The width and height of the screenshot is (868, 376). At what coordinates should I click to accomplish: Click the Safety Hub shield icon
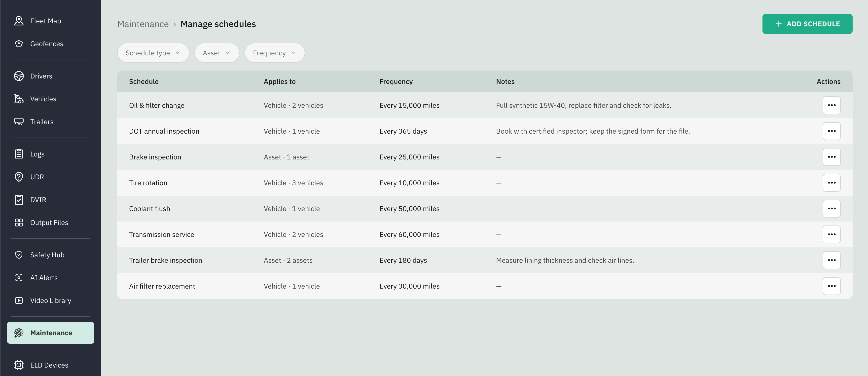(19, 255)
